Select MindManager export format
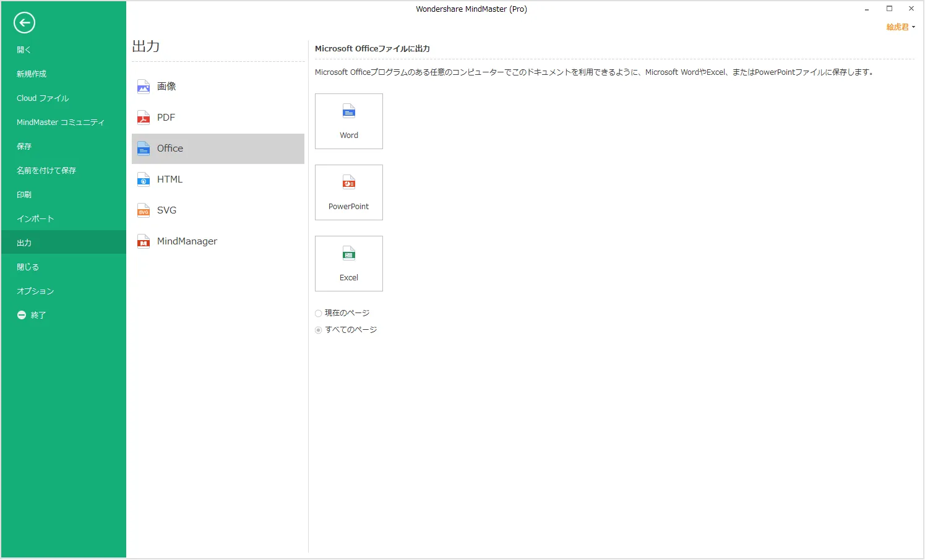 (x=218, y=241)
